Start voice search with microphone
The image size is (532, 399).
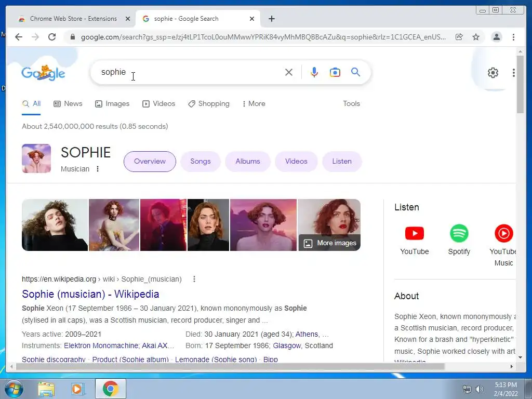[x=314, y=72]
